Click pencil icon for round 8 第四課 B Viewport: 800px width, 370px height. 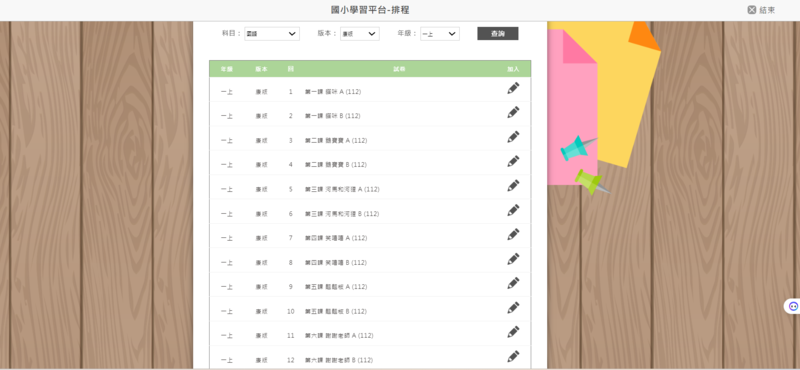tap(513, 259)
